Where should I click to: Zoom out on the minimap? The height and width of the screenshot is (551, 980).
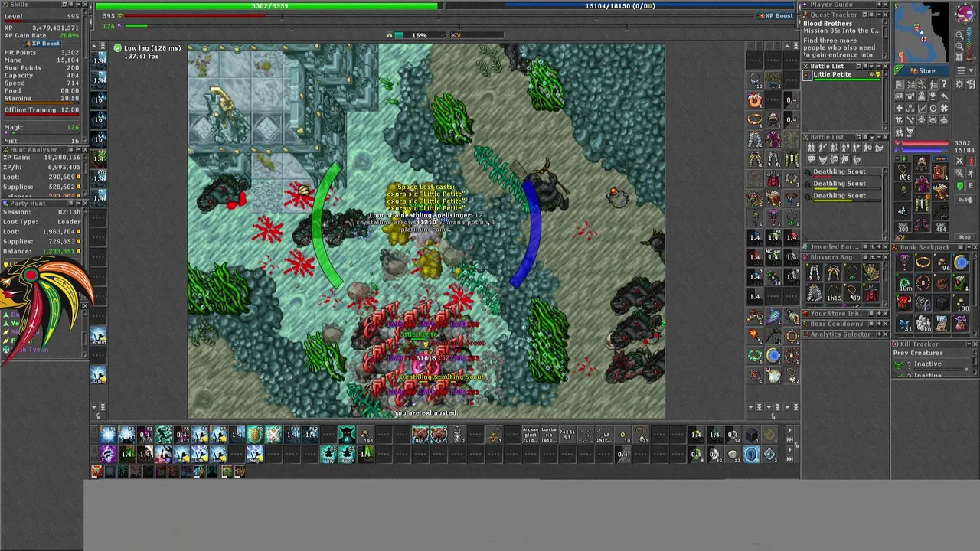[x=959, y=35]
